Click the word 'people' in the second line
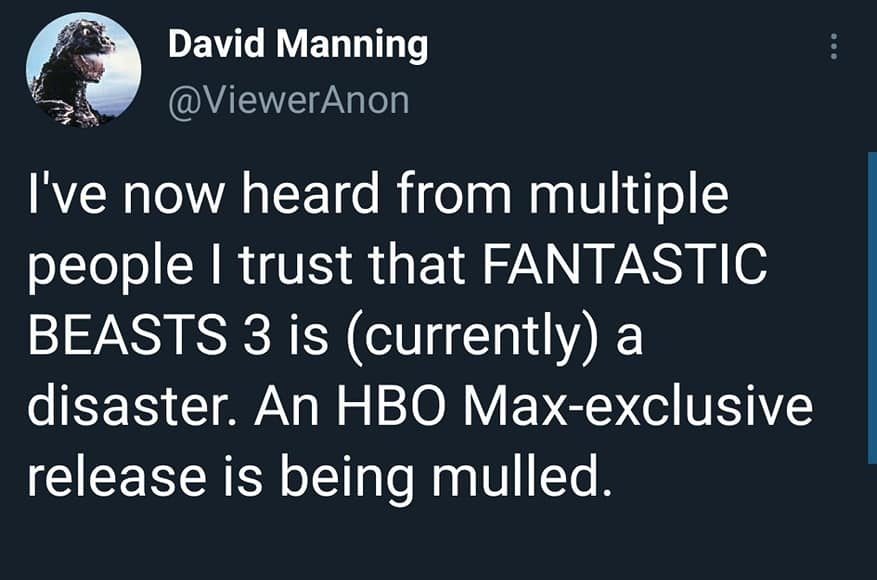The height and width of the screenshot is (580, 877). coord(111,267)
